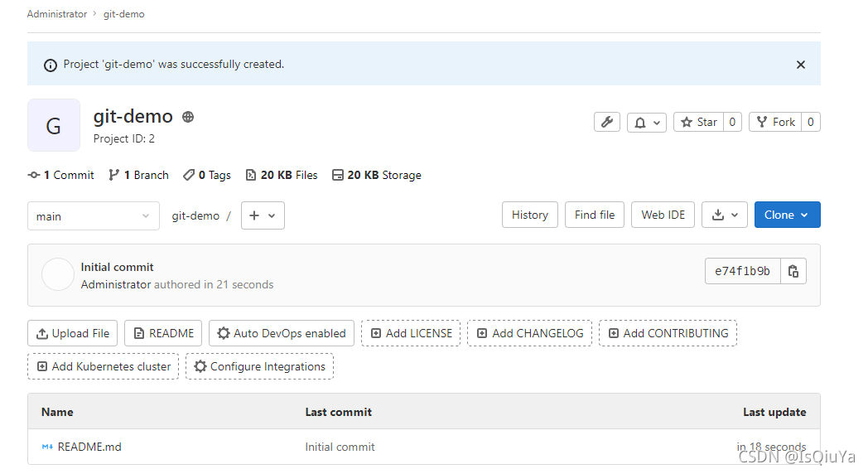Screen dimensions: 868x474
Task: Open the G project avatar
Action: [54, 125]
